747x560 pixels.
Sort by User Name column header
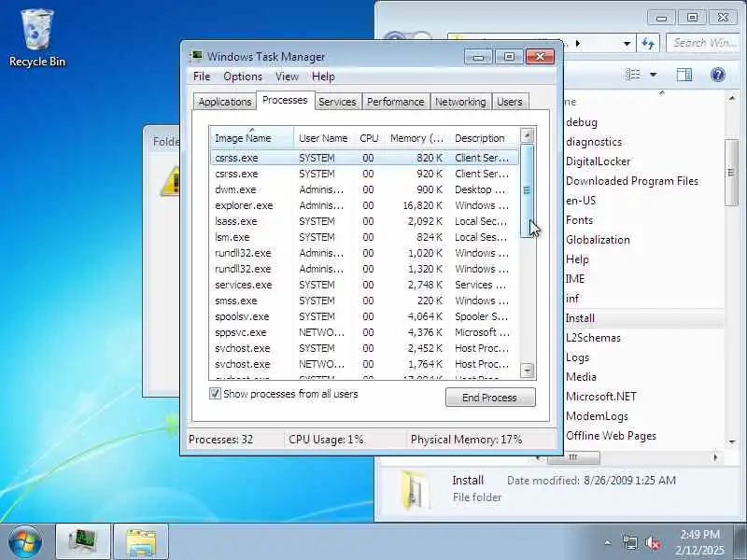[323, 138]
